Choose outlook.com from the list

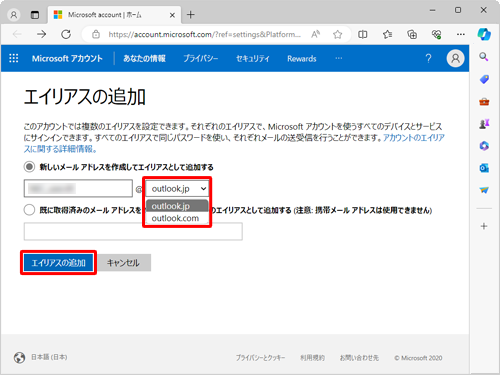tap(177, 218)
